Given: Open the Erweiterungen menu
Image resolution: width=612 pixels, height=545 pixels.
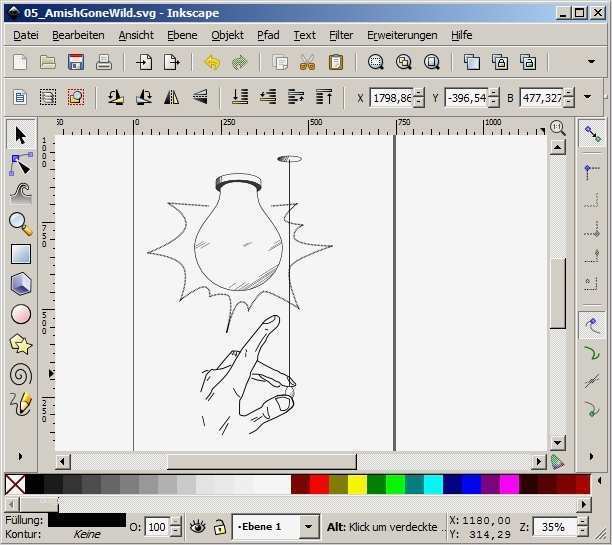Looking at the screenshot, I should (x=401, y=35).
